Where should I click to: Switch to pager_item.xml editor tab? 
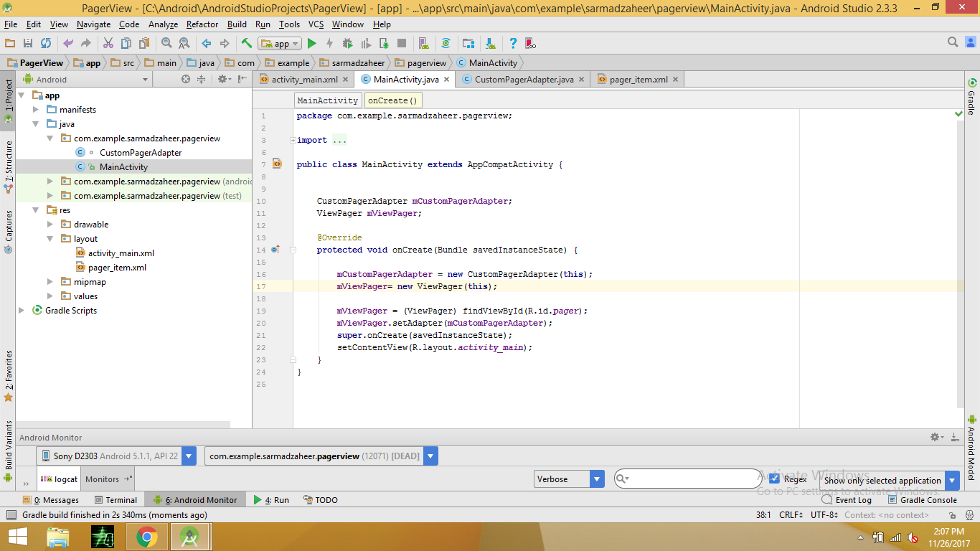point(638,80)
